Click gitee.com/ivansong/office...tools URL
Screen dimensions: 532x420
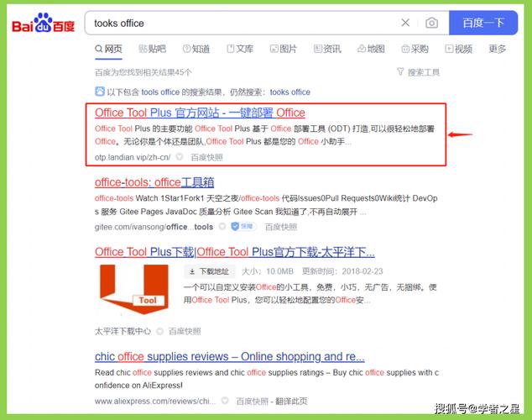pyautogui.click(x=154, y=227)
